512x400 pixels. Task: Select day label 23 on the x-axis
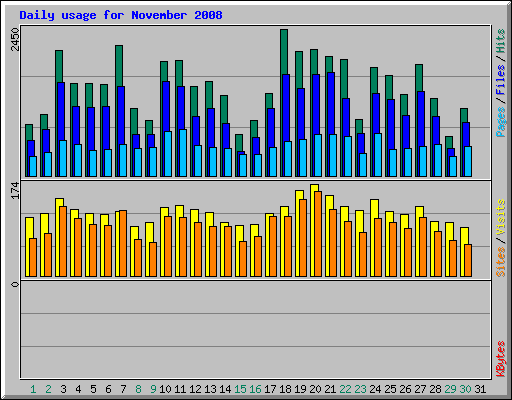point(360,389)
